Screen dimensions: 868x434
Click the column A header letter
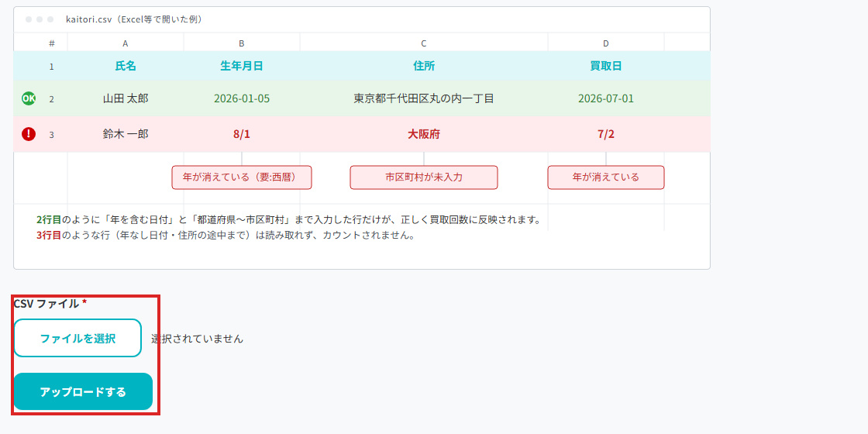pos(126,43)
